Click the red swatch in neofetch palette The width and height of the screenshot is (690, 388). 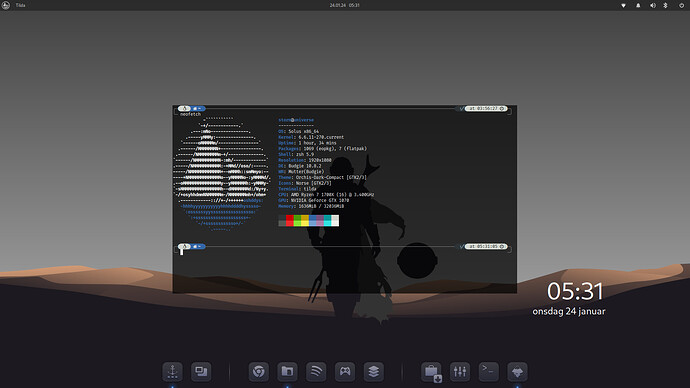(290, 220)
